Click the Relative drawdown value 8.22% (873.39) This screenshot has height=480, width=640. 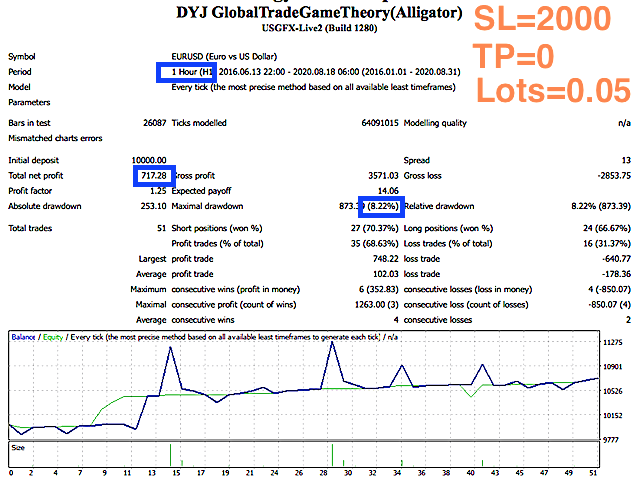coord(601,206)
